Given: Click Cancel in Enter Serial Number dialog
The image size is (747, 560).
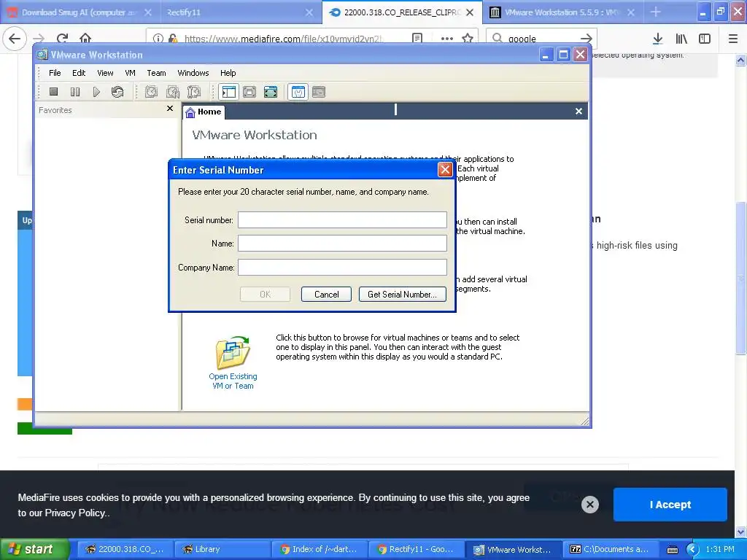Looking at the screenshot, I should click(x=326, y=295).
